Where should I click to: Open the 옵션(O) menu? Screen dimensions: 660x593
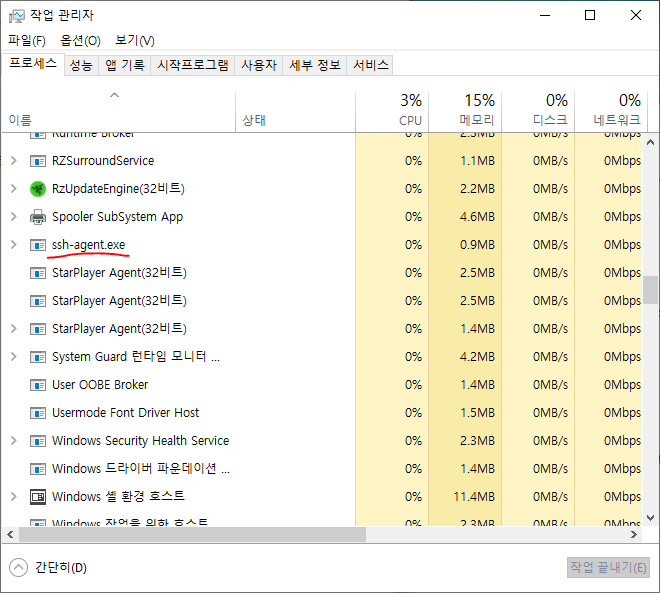click(x=80, y=40)
